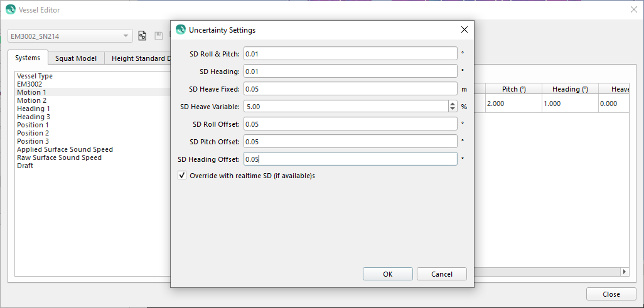This screenshot has width=644, height=308.
Task: Increase SD Heave Variable with up arrow
Action: (x=453, y=104)
